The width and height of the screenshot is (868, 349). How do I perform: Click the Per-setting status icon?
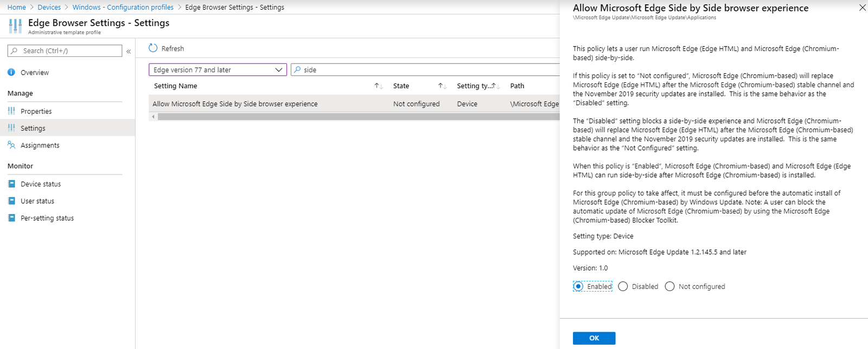pyautogui.click(x=11, y=218)
